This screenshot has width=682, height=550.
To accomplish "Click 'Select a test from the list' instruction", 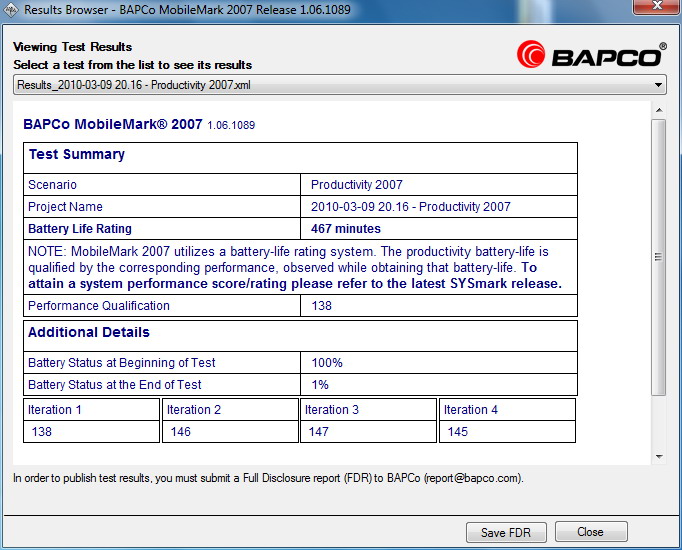I will [x=133, y=65].
